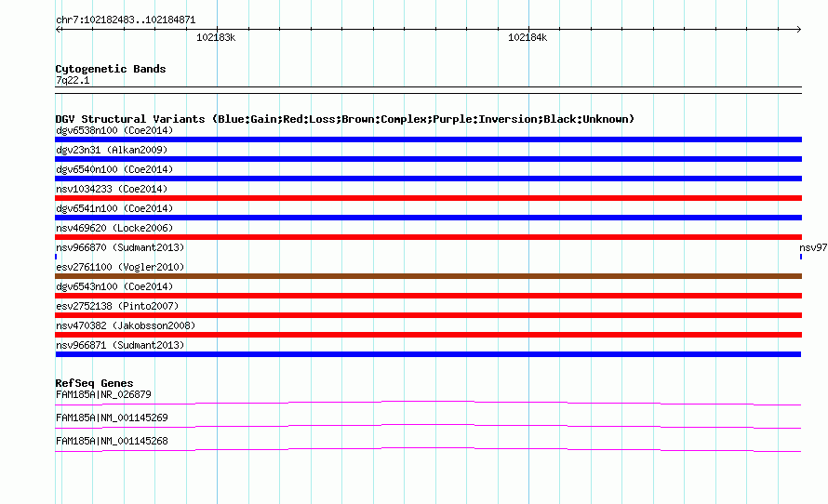Click the magenta line for FAM185A|NM_001145269

coord(428,427)
